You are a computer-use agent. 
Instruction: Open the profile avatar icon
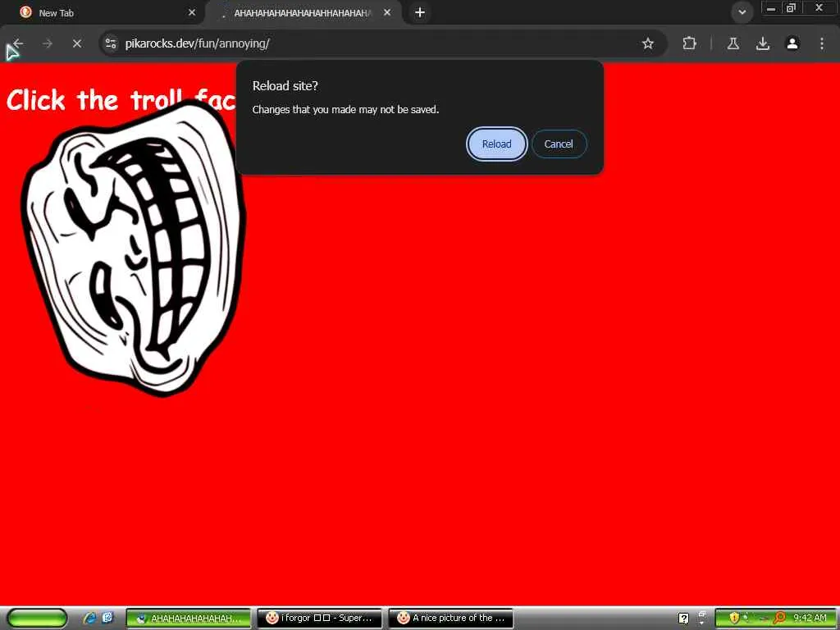tap(792, 43)
